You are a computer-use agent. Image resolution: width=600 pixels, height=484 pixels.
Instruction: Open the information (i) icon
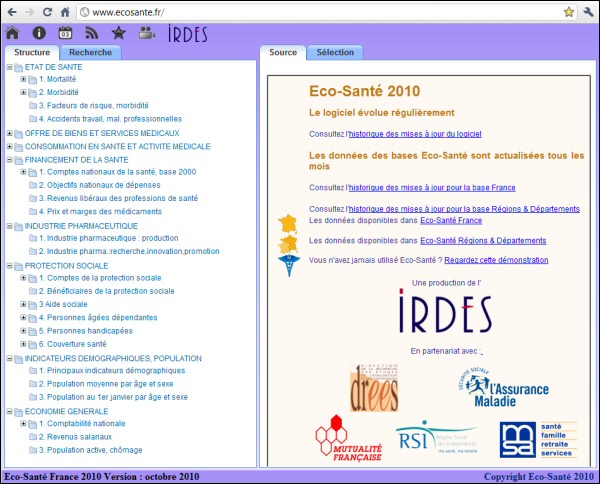point(39,33)
